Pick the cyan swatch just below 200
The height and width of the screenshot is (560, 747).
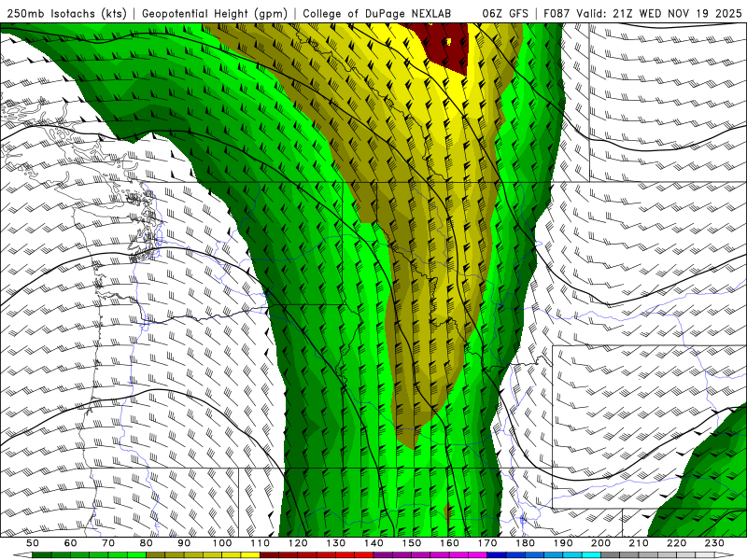click(591, 555)
